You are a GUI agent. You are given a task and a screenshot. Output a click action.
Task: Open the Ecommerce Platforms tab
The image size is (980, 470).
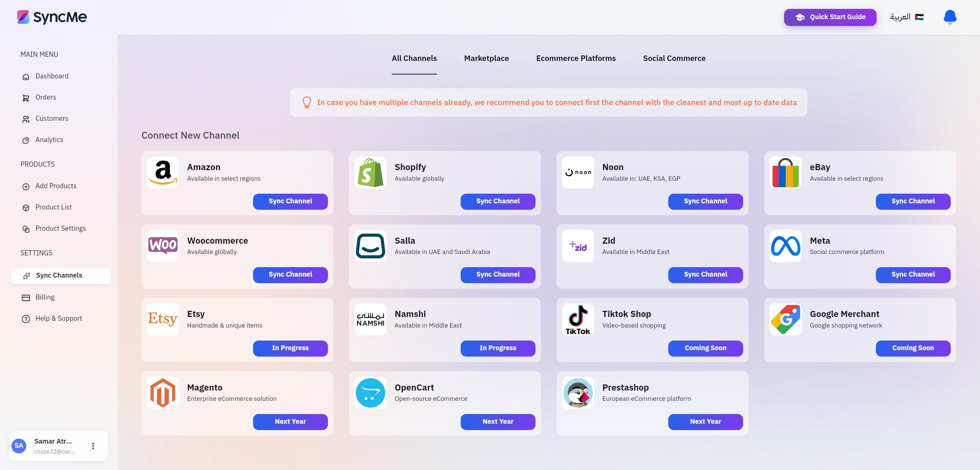(576, 58)
